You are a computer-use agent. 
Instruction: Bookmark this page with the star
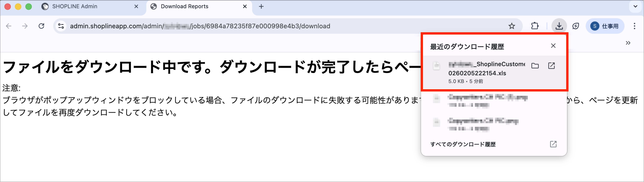512,26
